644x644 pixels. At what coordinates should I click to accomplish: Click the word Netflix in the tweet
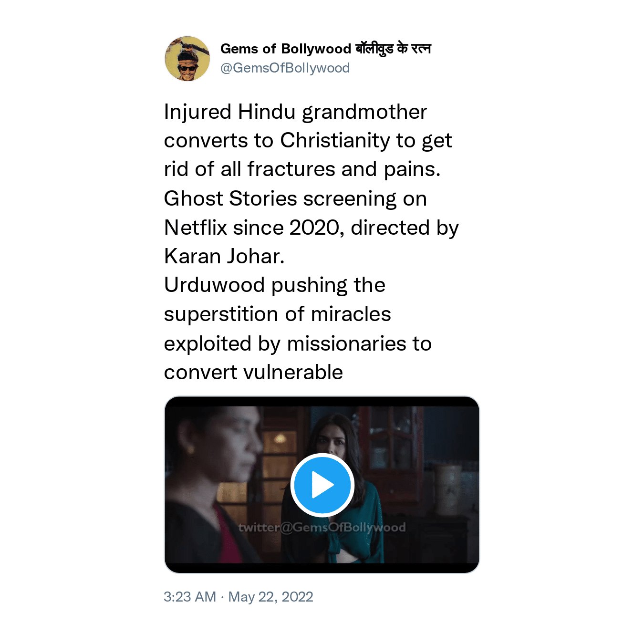[x=195, y=228]
